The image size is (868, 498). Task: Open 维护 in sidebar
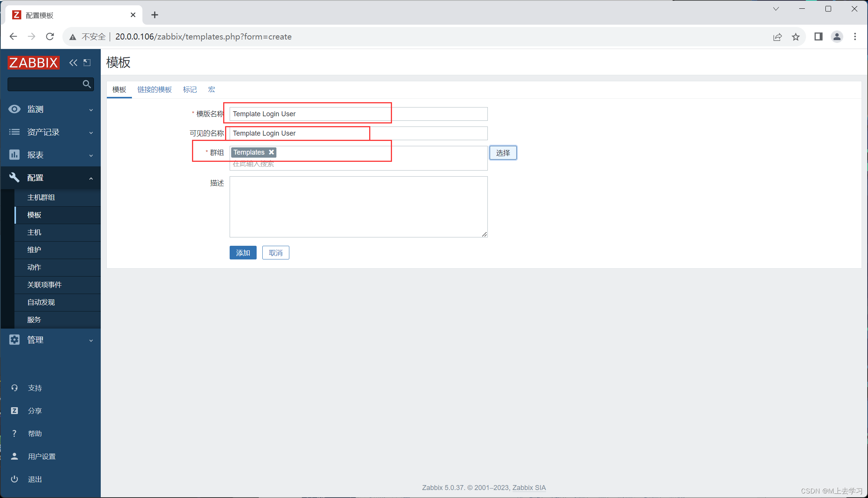tap(58, 250)
